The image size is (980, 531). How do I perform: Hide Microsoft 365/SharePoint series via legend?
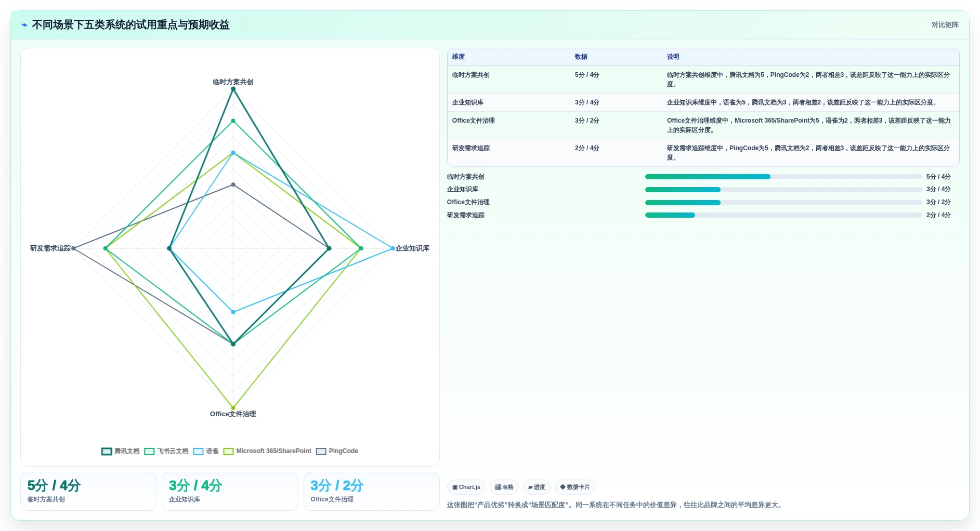coord(267,451)
